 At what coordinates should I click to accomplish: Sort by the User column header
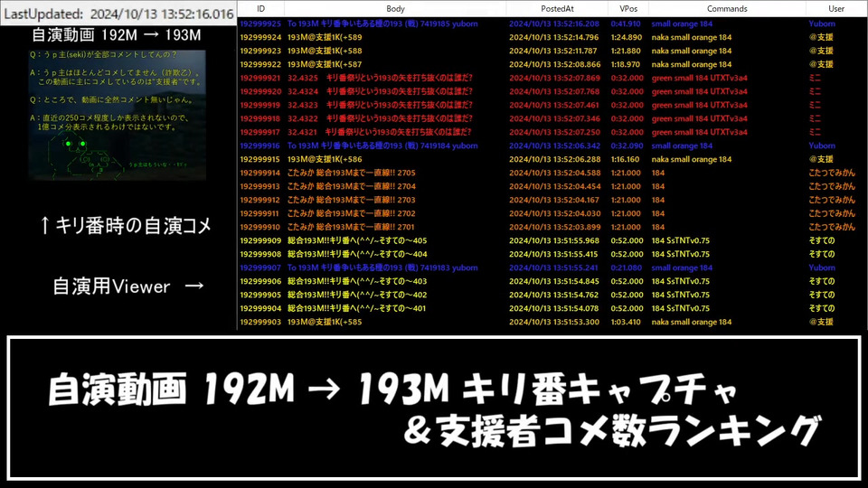tap(835, 9)
